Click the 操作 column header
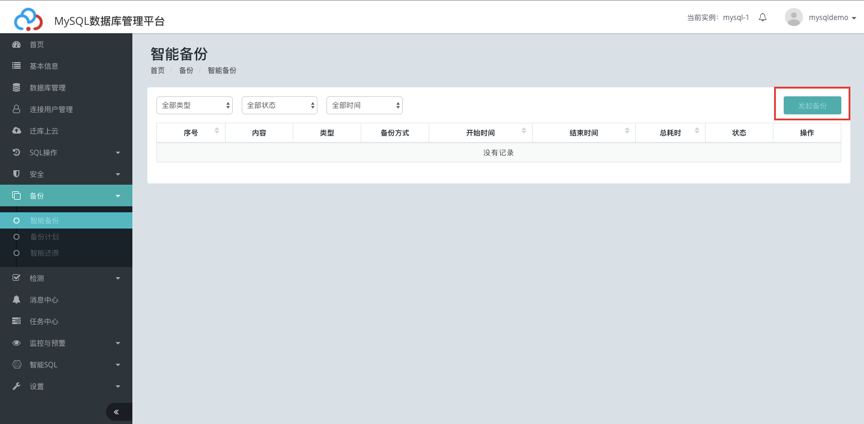The image size is (864, 424). point(807,133)
